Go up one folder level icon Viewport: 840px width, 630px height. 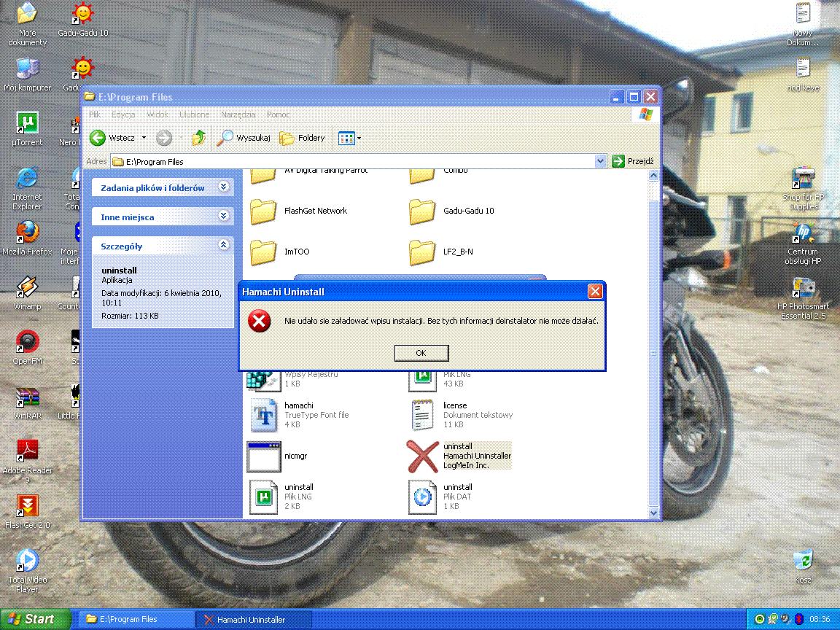199,138
